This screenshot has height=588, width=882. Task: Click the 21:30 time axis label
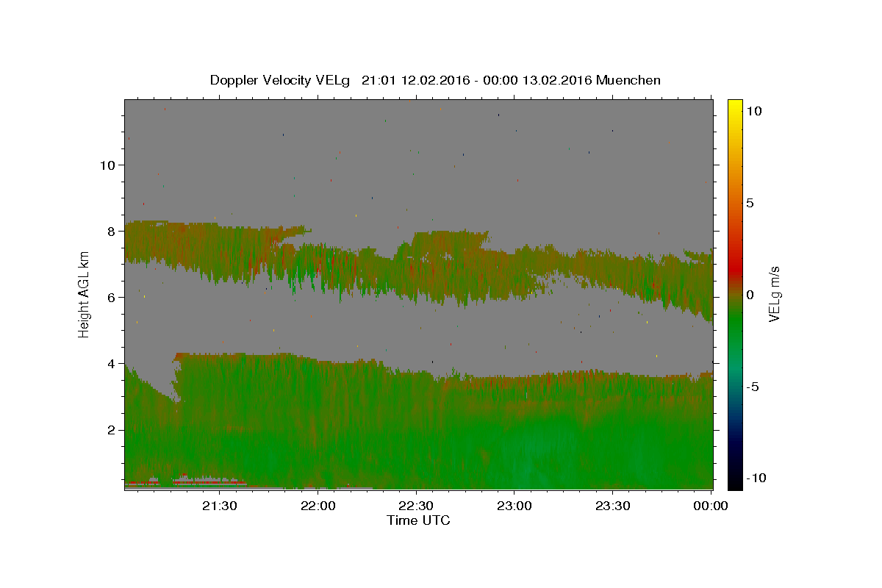pyautogui.click(x=220, y=506)
